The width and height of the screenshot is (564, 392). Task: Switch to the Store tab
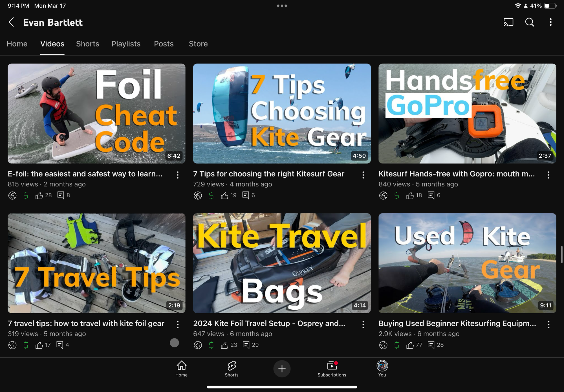click(198, 44)
